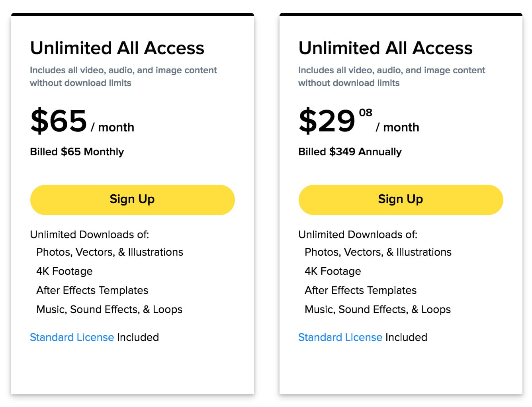The width and height of the screenshot is (532, 407).
Task: Click Photos, Vectors, & Illustrations in annual plan
Action: point(378,252)
